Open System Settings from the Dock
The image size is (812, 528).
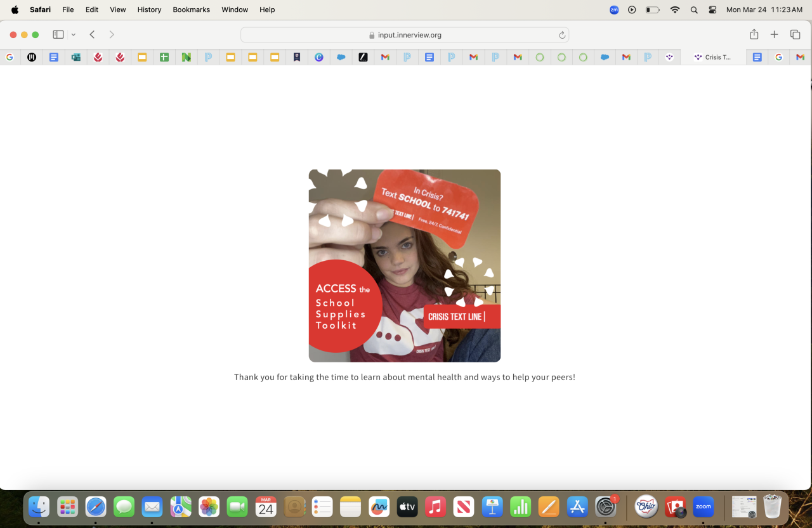(x=606, y=506)
